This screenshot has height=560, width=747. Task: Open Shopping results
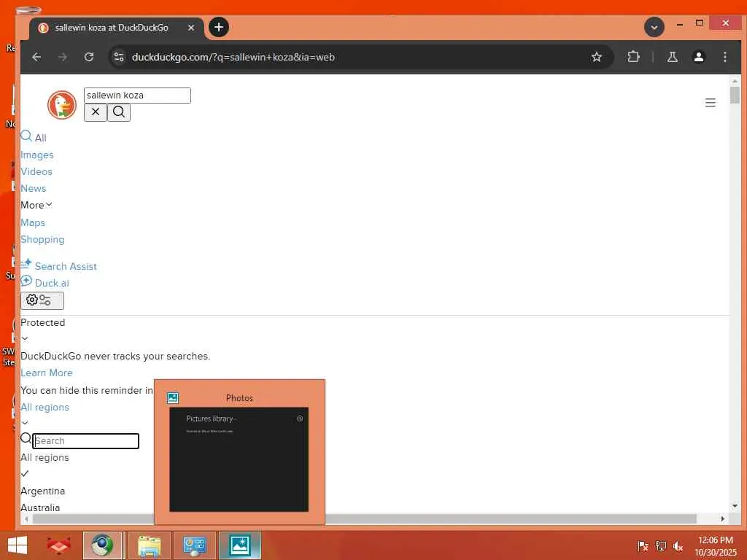click(x=42, y=239)
